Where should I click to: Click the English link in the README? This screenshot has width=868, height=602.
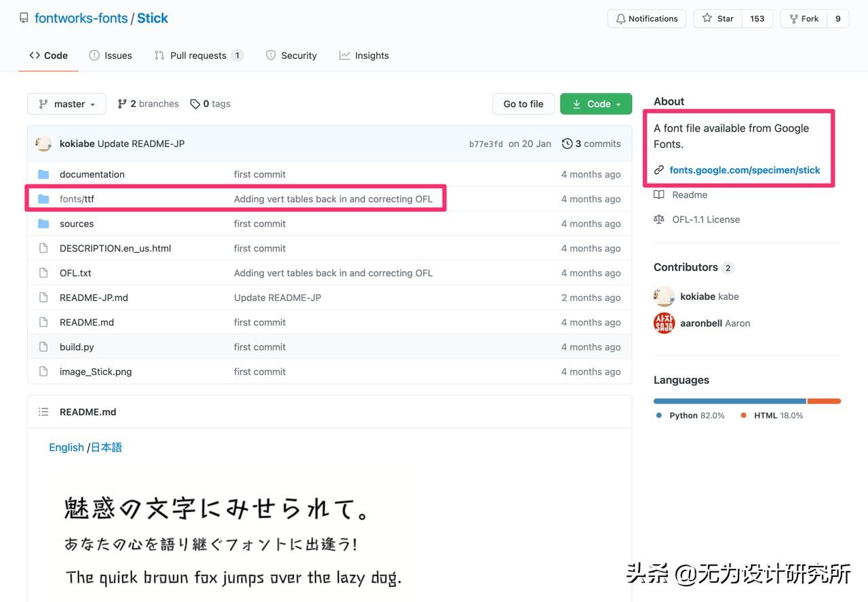click(x=66, y=447)
